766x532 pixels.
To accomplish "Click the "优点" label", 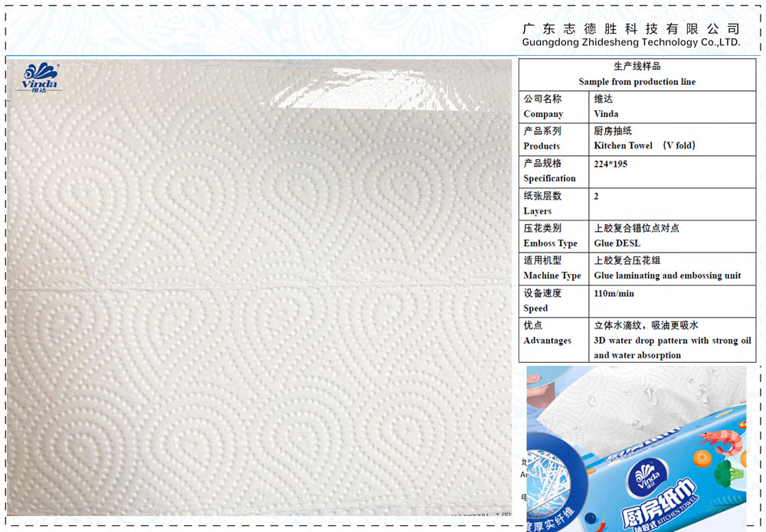I will [533, 325].
